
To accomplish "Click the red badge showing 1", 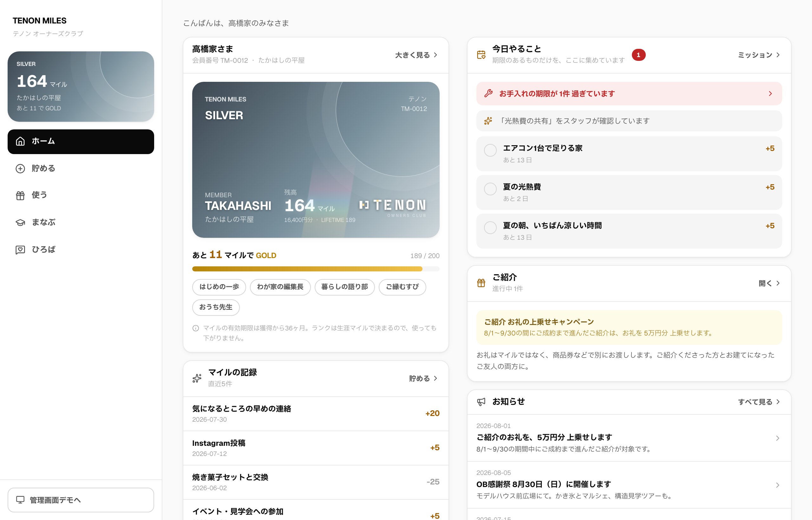I will pyautogui.click(x=638, y=55).
